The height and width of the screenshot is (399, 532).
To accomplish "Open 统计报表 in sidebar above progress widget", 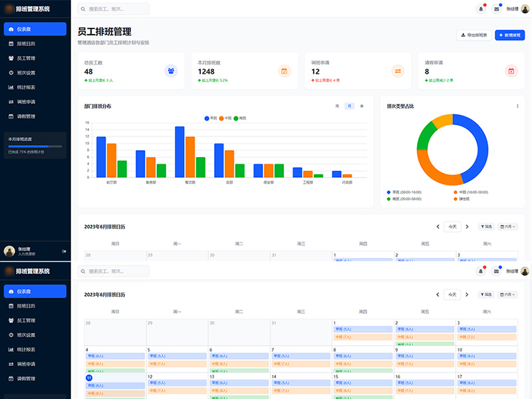I will (x=26, y=87).
